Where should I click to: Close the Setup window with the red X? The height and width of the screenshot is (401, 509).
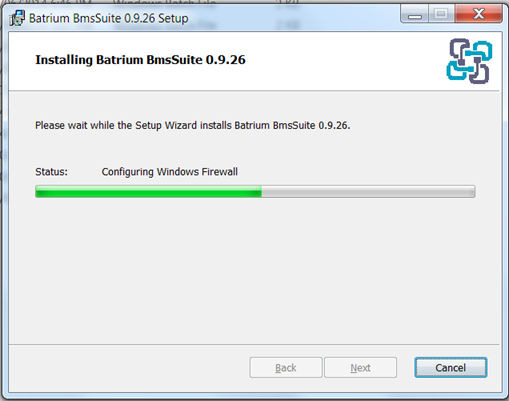pos(478,14)
